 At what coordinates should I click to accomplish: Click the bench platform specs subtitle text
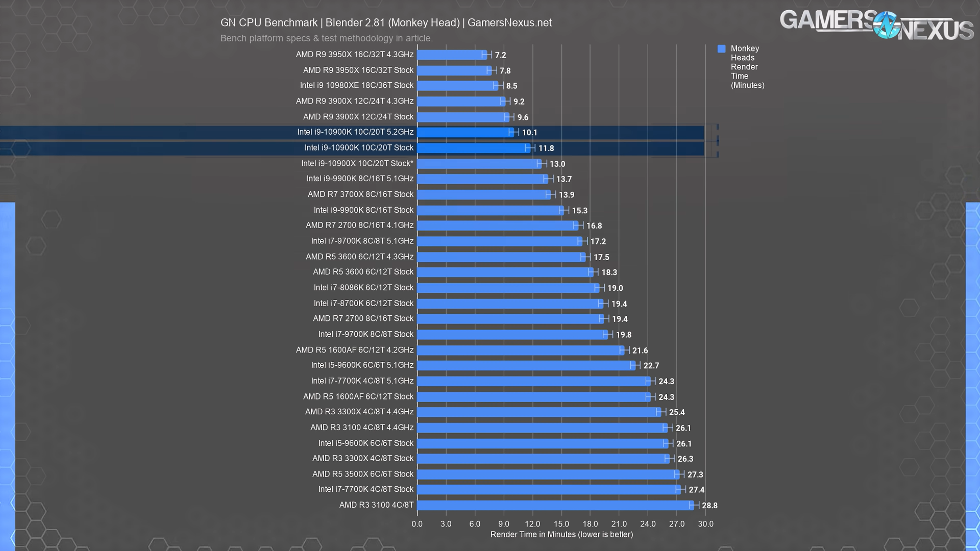click(x=326, y=38)
